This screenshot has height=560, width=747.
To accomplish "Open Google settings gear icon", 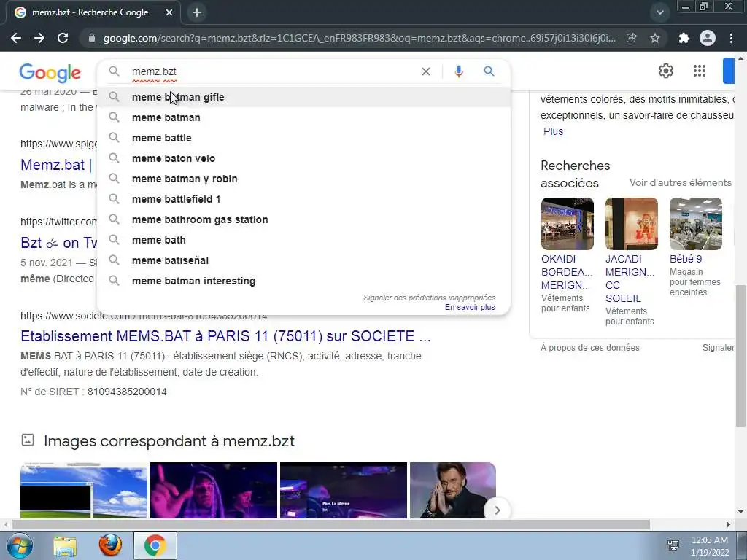I will [x=666, y=71].
